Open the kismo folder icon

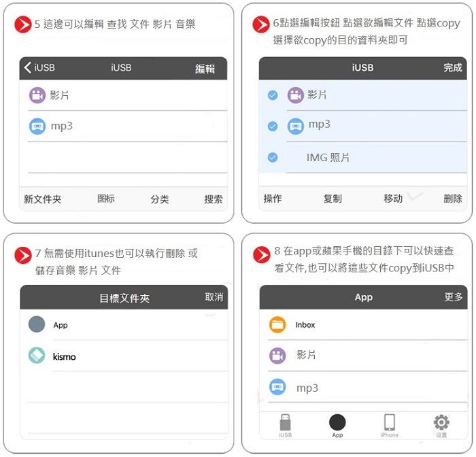point(37,355)
